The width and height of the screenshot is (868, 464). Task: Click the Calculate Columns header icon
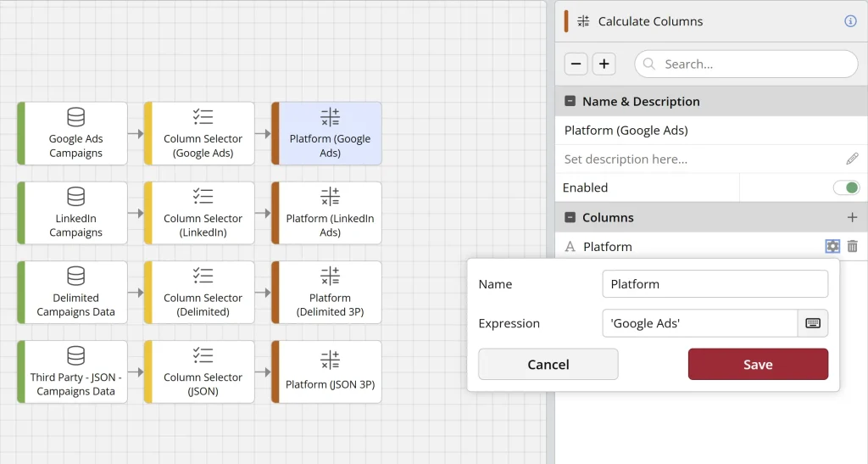click(583, 21)
